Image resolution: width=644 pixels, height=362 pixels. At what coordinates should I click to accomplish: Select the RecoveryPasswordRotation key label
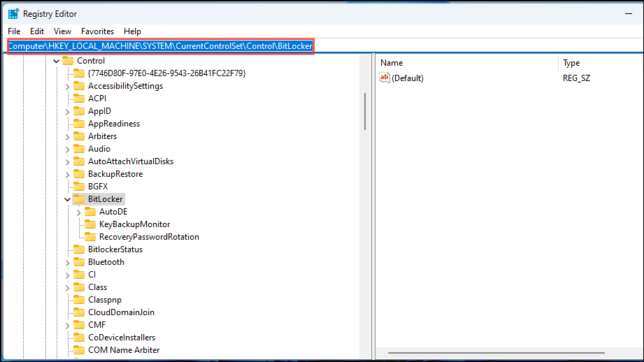tap(149, 237)
